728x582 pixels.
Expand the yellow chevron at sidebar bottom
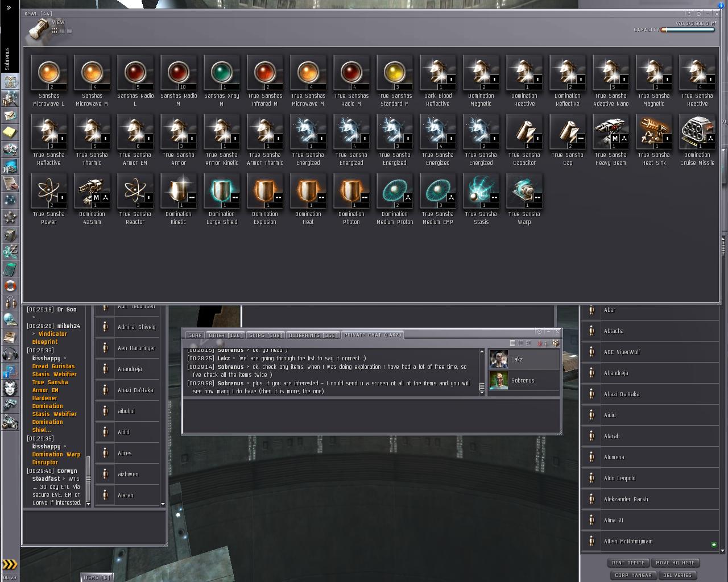coord(10,564)
